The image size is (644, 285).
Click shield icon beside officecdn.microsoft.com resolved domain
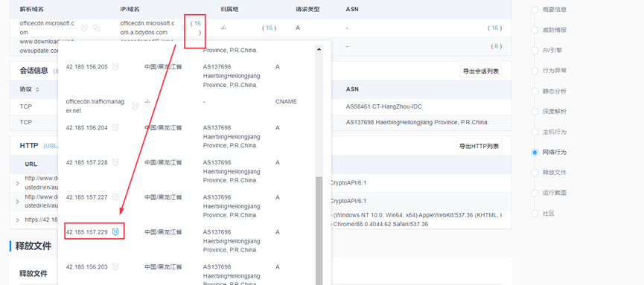click(84, 28)
